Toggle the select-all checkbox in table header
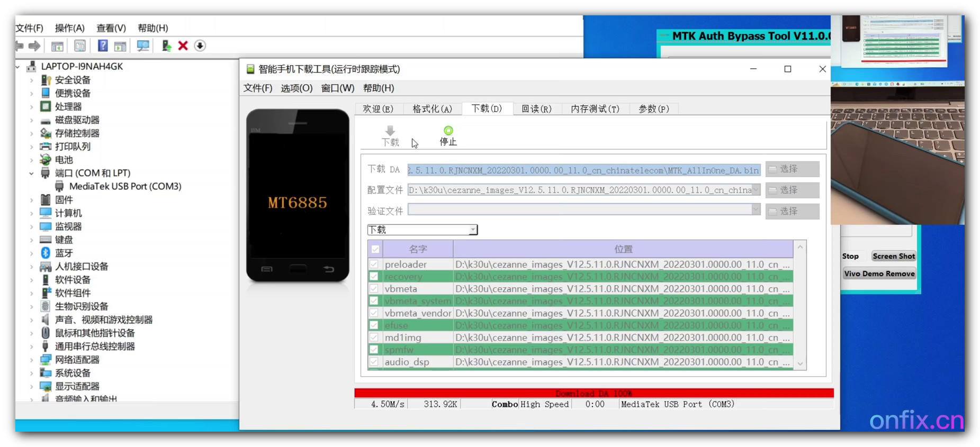Viewport: 980px width, 447px height. click(375, 249)
